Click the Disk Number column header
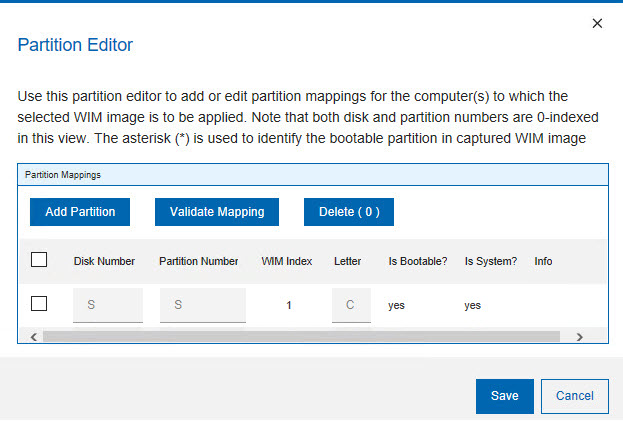 [104, 261]
